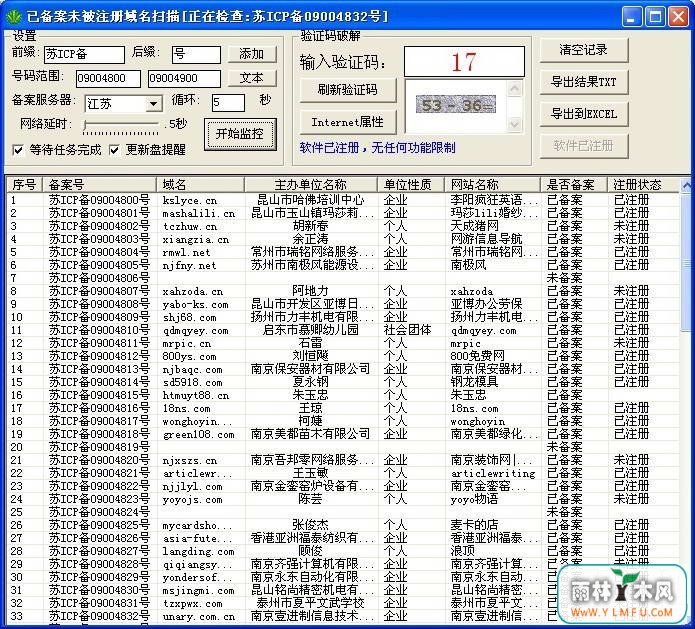Screen dimensions: 695x629
Task: Select domain mashalili.cn
Action: coord(199,214)
